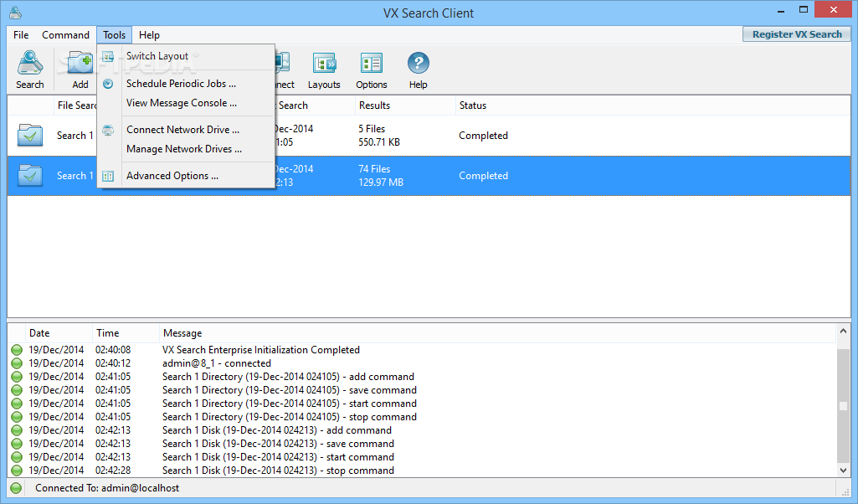858x504 pixels.
Task: Open the Help menu in the menu bar
Action: (x=149, y=35)
